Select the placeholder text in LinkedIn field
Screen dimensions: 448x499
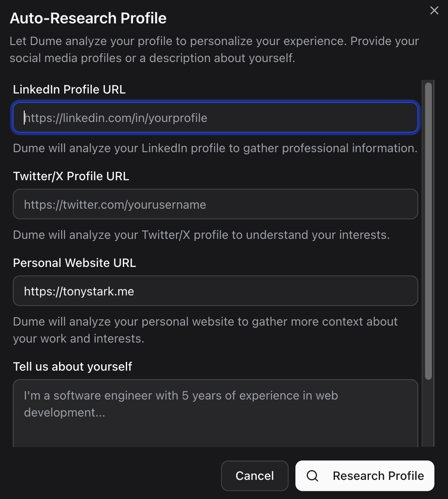pos(116,118)
